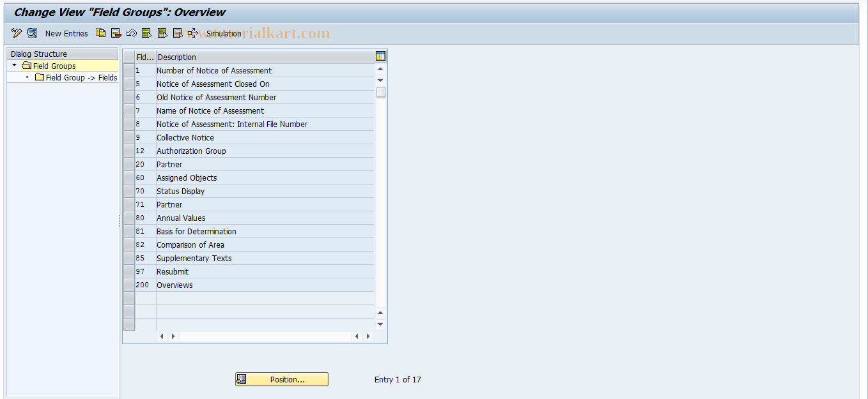This screenshot has width=868, height=399.
Task: Click the vertical scrollbar thumb
Action: (380, 93)
